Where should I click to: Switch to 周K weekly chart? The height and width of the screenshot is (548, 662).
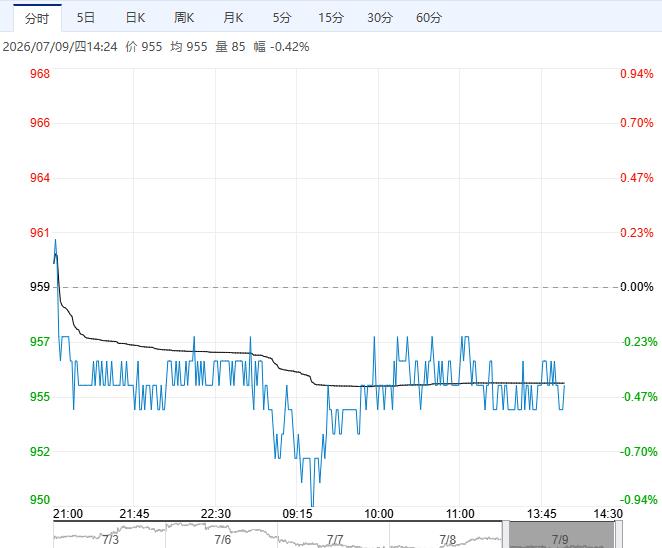(x=184, y=18)
